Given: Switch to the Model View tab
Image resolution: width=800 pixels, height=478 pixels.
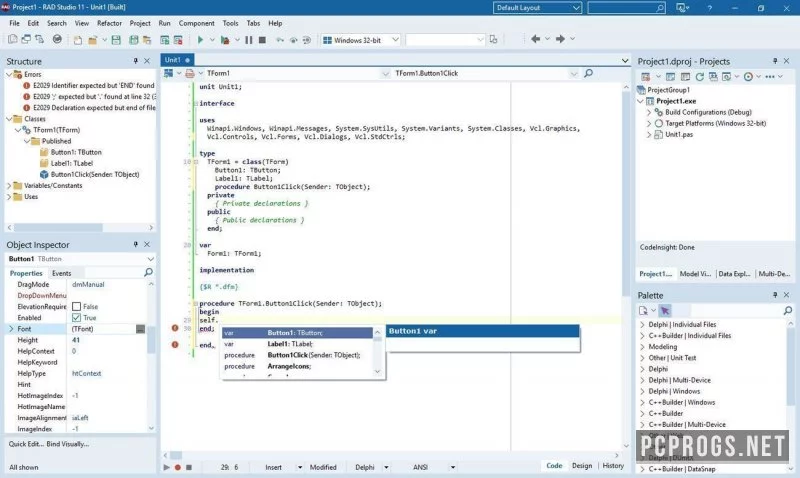Looking at the screenshot, I should (695, 274).
